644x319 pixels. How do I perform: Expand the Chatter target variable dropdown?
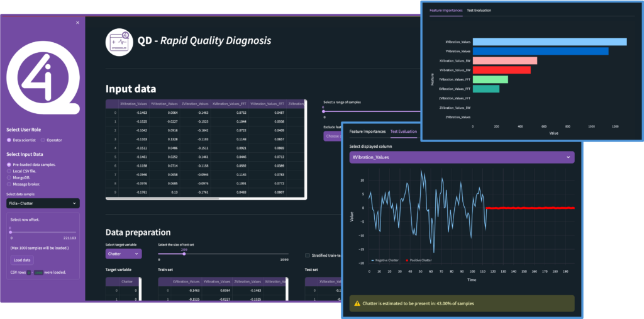click(123, 254)
